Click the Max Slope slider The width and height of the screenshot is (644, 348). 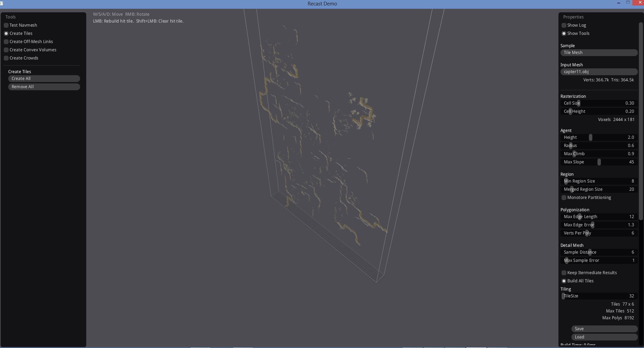599,162
